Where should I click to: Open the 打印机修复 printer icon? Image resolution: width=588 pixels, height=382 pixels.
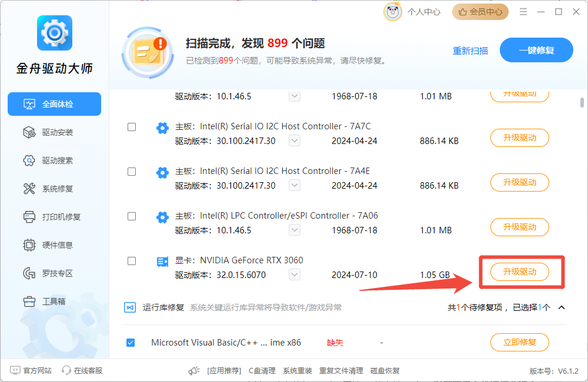click(29, 217)
